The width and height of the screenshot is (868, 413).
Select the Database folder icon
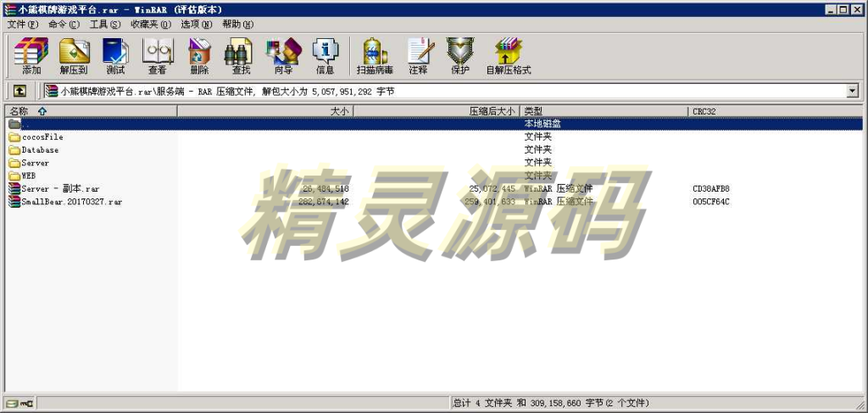coord(14,150)
